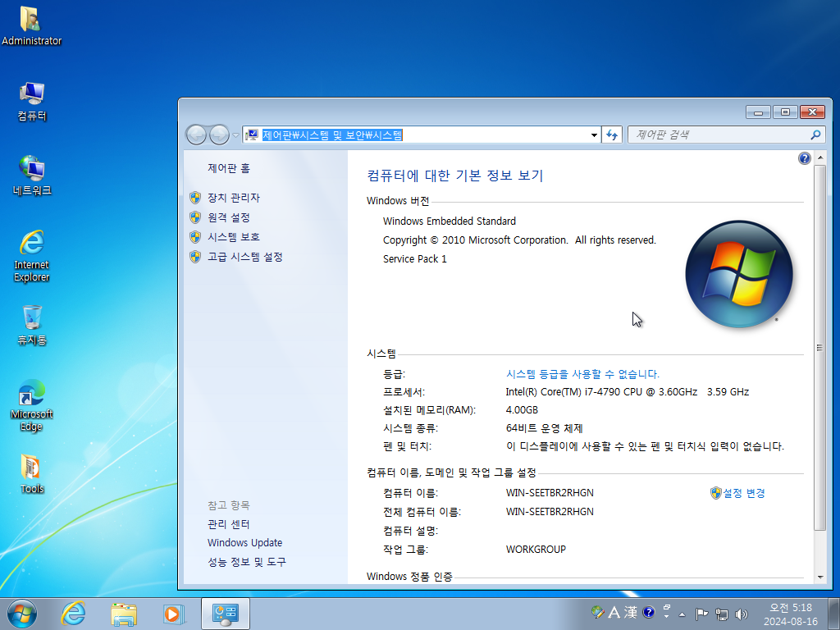Open Windows Media Player from taskbar
The width and height of the screenshot is (840, 630).
(173, 614)
